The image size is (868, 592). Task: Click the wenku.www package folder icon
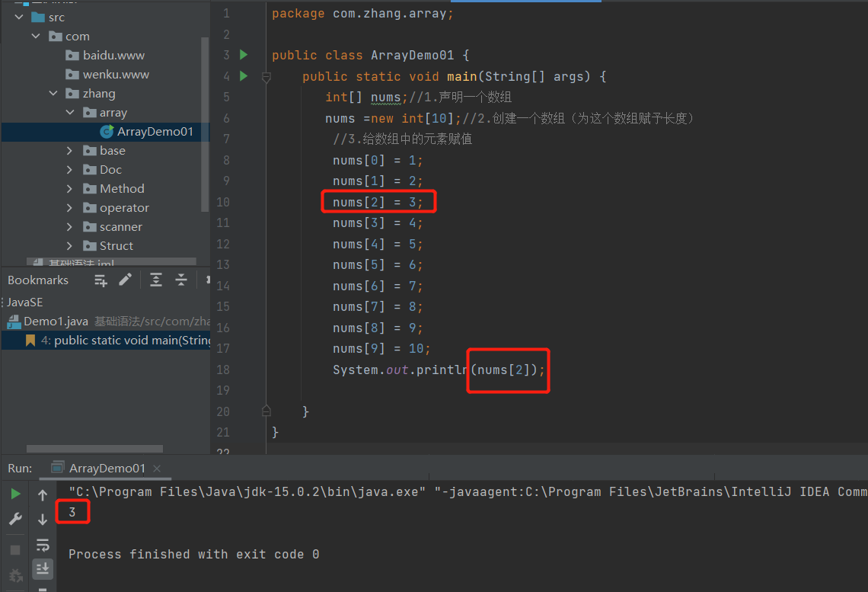[x=72, y=74]
